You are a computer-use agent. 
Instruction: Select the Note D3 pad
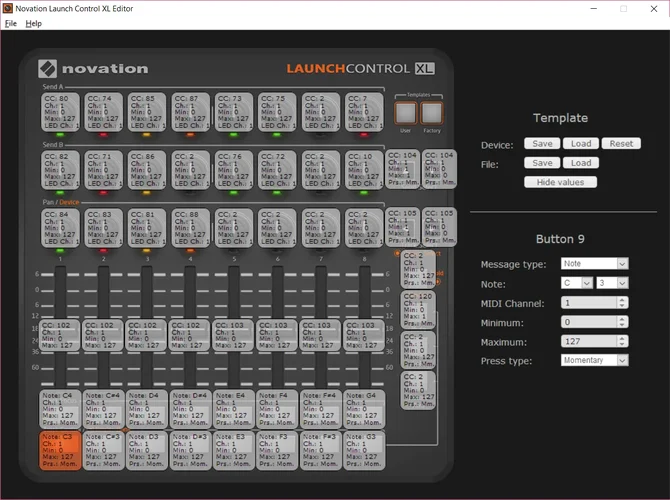tap(147, 450)
